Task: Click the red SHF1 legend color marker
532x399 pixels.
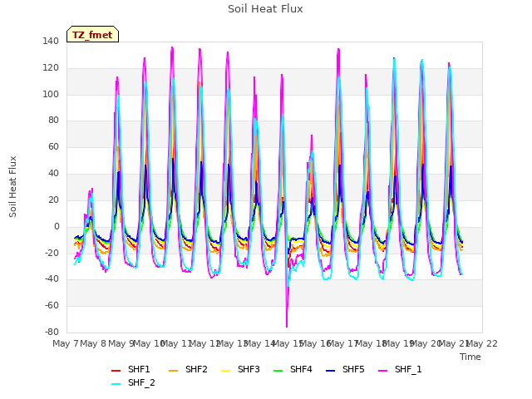Action: click(116, 371)
